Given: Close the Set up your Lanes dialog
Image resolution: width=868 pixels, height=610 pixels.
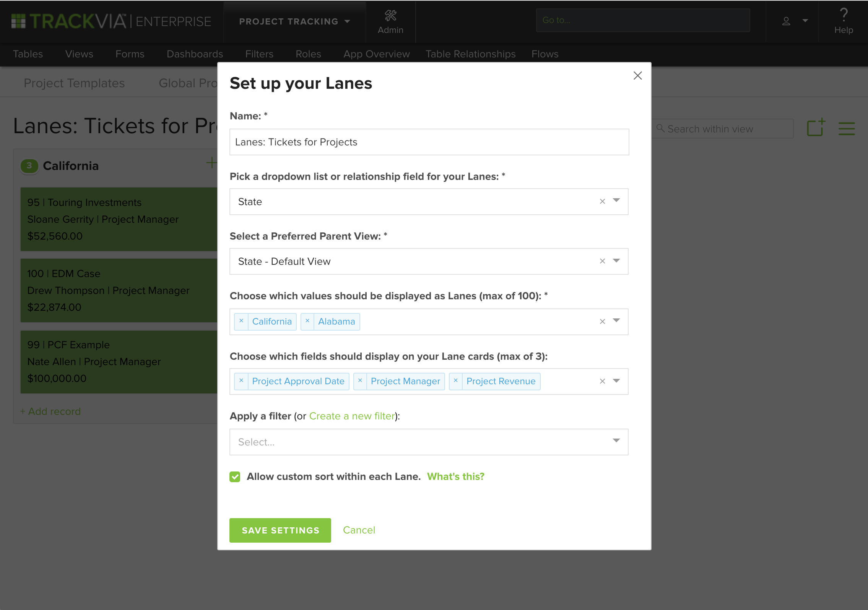Looking at the screenshot, I should 637,76.
